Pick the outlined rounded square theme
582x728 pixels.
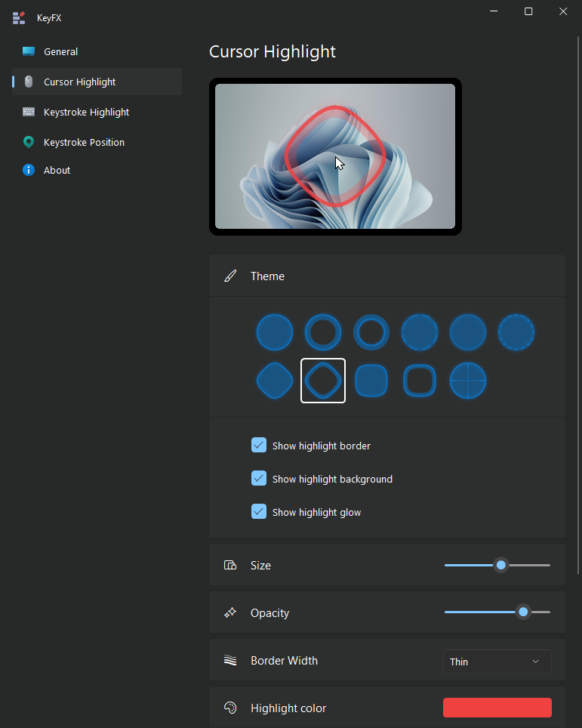420,381
